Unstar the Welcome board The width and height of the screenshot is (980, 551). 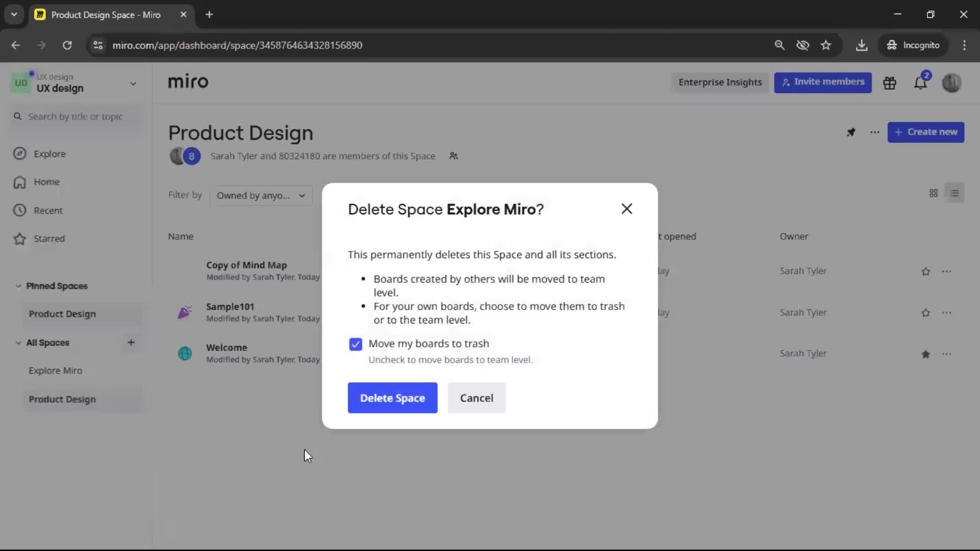(x=925, y=354)
